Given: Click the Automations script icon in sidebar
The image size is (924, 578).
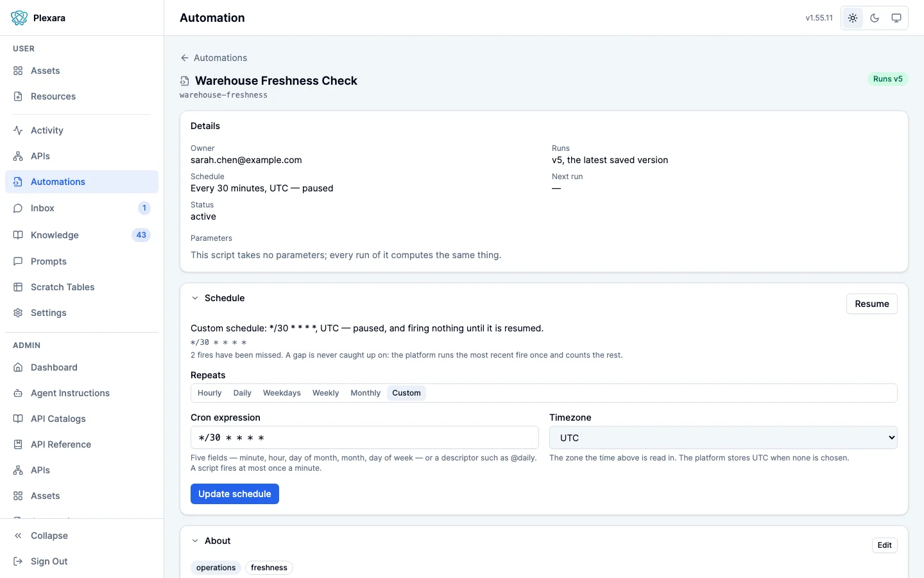Looking at the screenshot, I should pos(18,182).
